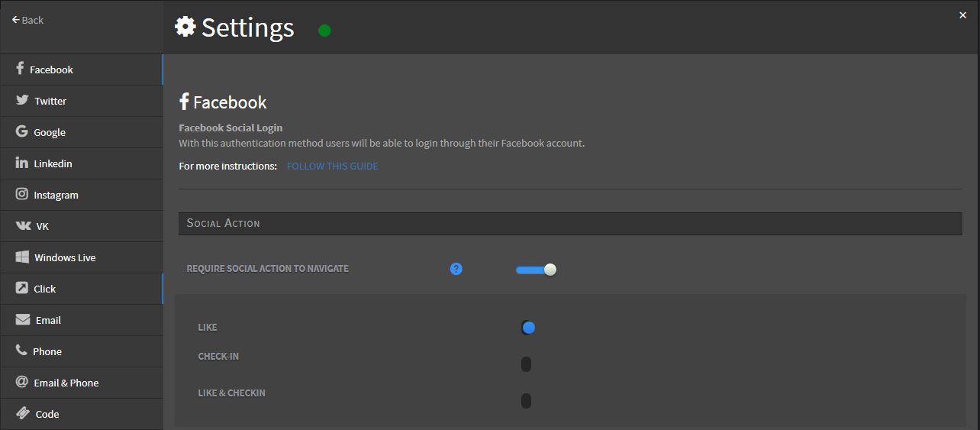Select the Like & Checkin radio option
Image resolution: width=980 pixels, height=430 pixels.
point(526,401)
